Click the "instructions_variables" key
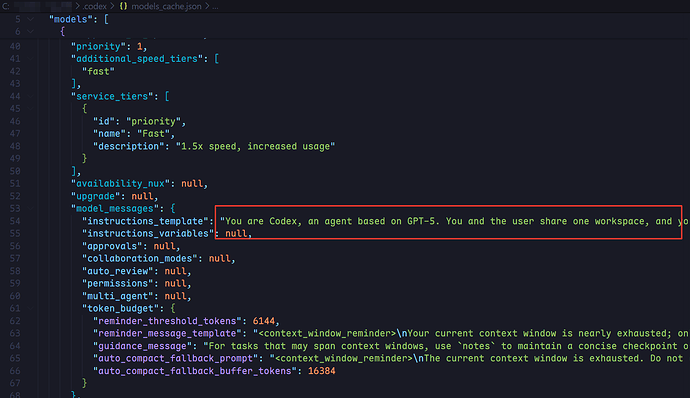 tap(148, 233)
